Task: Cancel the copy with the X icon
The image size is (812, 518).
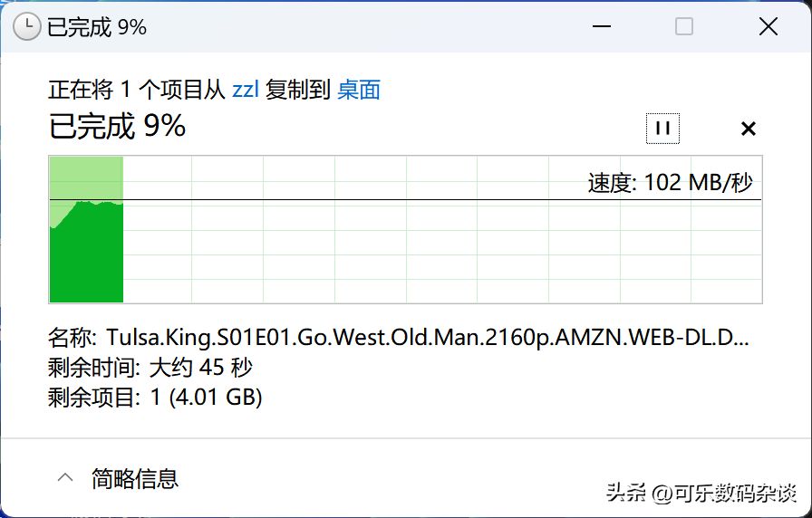Action: (749, 129)
